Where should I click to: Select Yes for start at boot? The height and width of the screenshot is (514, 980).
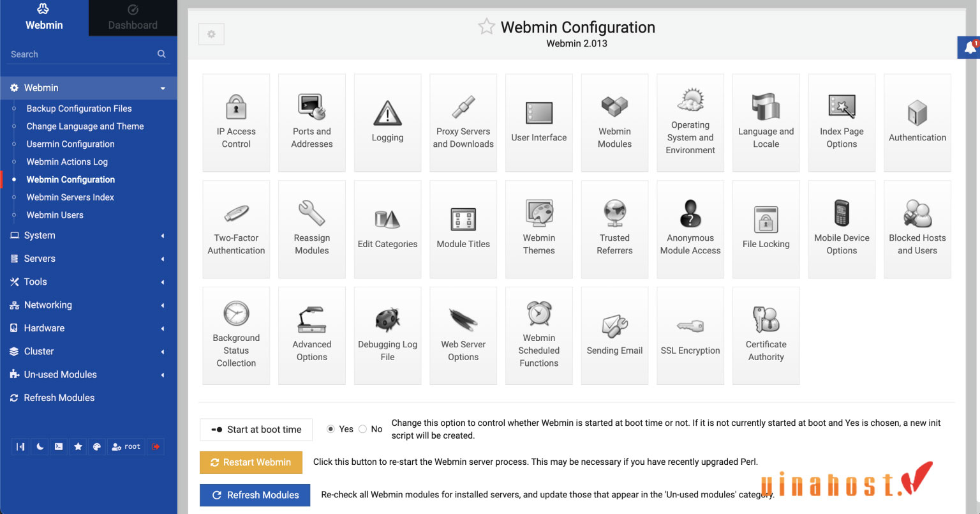[330, 429]
